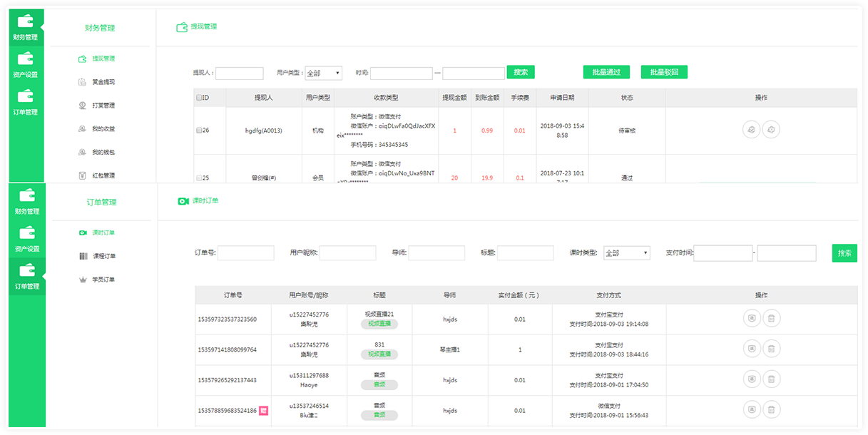This screenshot has width=868, height=435.
Task: Open 打赏管理 in the finance submenu
Action: 103,106
